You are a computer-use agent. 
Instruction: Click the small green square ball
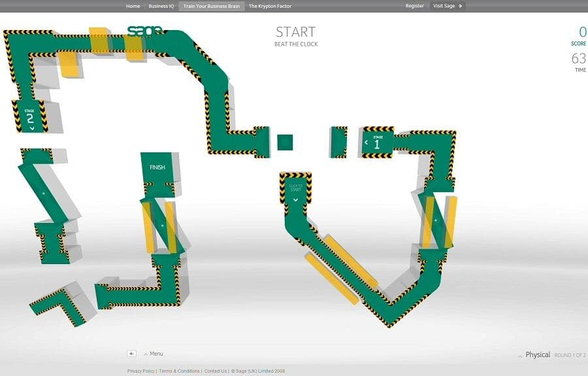click(x=285, y=143)
